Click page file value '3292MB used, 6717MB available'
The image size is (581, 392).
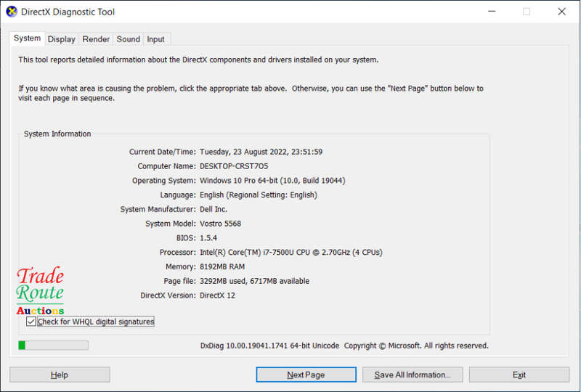pyautogui.click(x=254, y=281)
